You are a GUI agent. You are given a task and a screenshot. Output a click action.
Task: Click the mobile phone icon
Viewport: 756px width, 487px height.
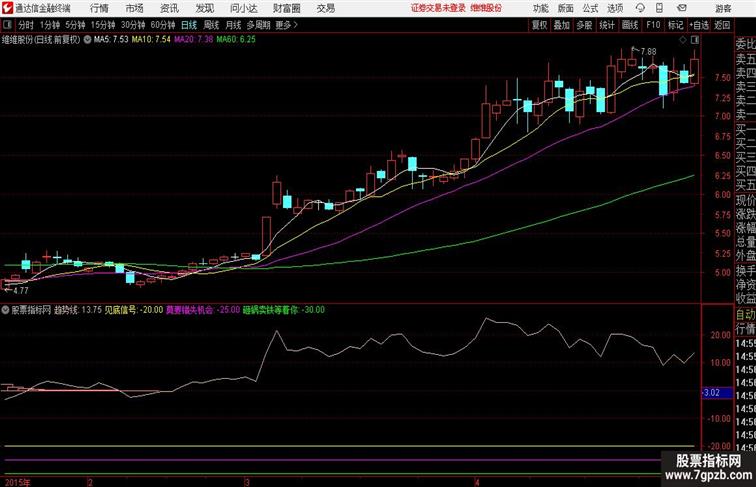point(660,8)
